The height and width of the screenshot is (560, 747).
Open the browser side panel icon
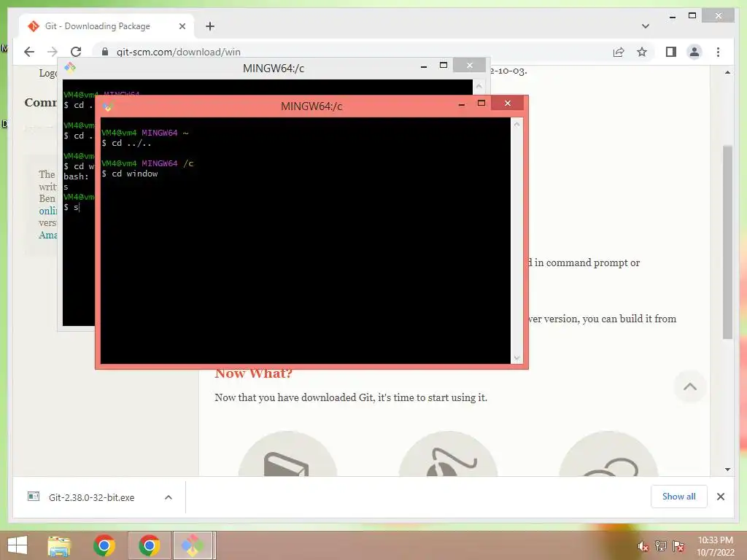tap(671, 52)
